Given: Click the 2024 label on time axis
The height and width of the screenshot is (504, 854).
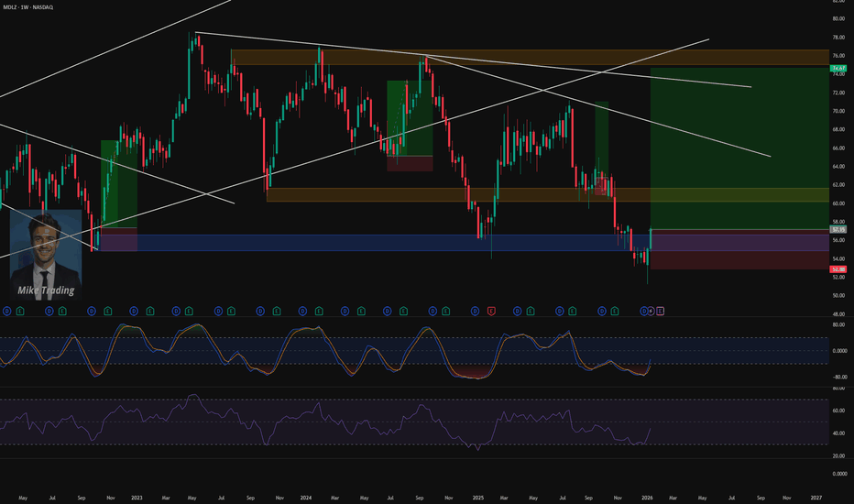Looking at the screenshot, I should [x=306, y=498].
